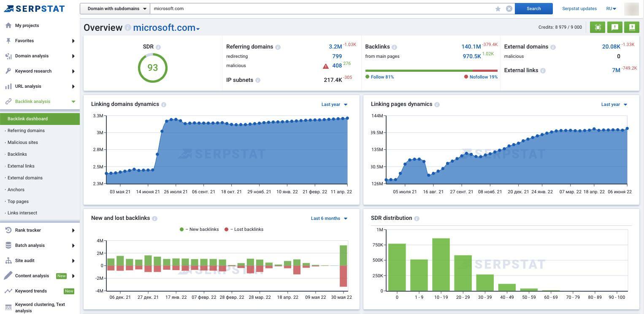Image resolution: width=644 pixels, height=314 pixels.
Task: Click the info icon next to SDR
Action: [x=158, y=47]
